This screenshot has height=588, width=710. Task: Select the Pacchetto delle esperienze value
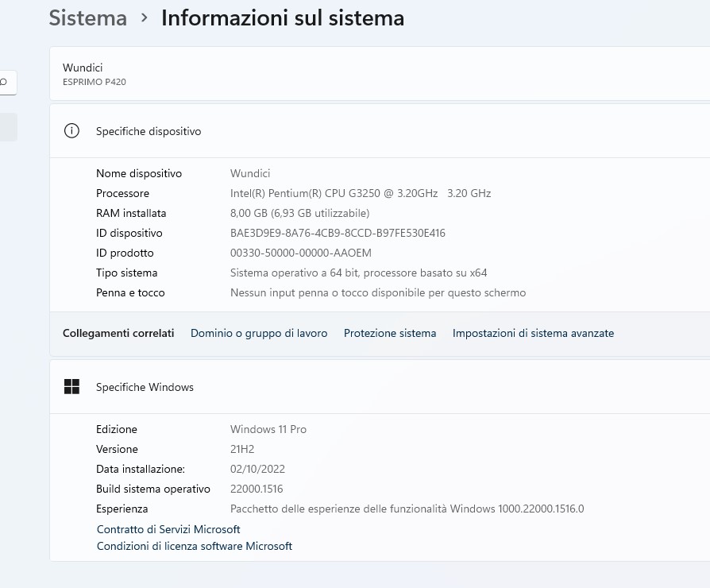(407, 509)
